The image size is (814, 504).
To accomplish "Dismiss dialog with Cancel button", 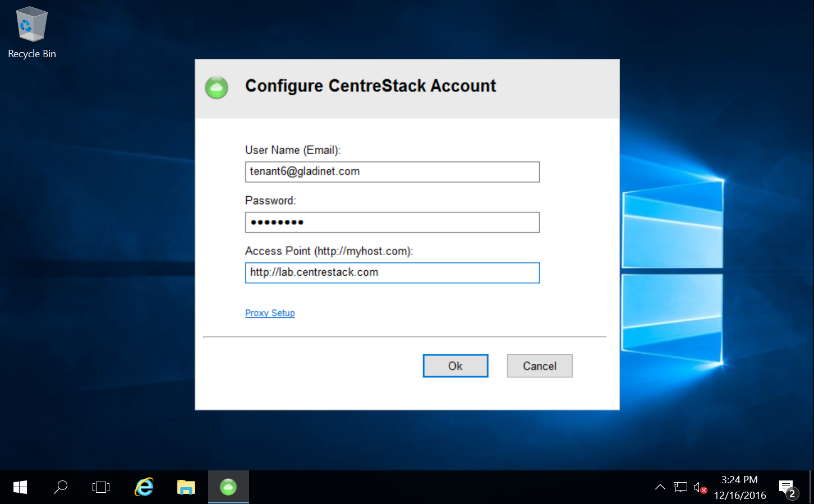I will (540, 366).
